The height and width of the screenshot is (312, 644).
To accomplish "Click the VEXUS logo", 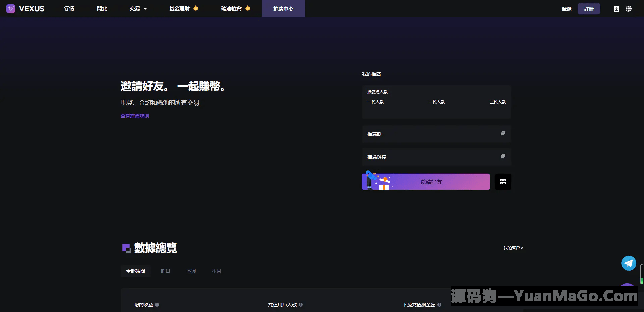I will point(24,9).
